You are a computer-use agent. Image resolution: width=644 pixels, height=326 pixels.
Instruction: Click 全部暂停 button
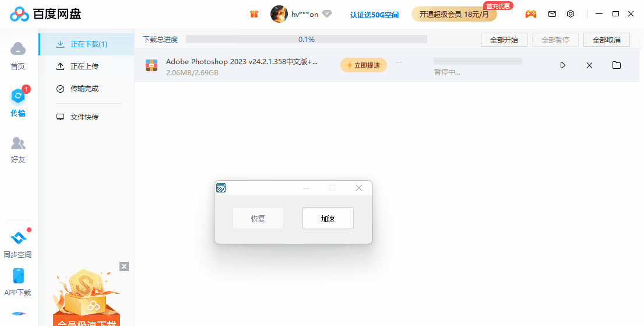click(x=555, y=40)
